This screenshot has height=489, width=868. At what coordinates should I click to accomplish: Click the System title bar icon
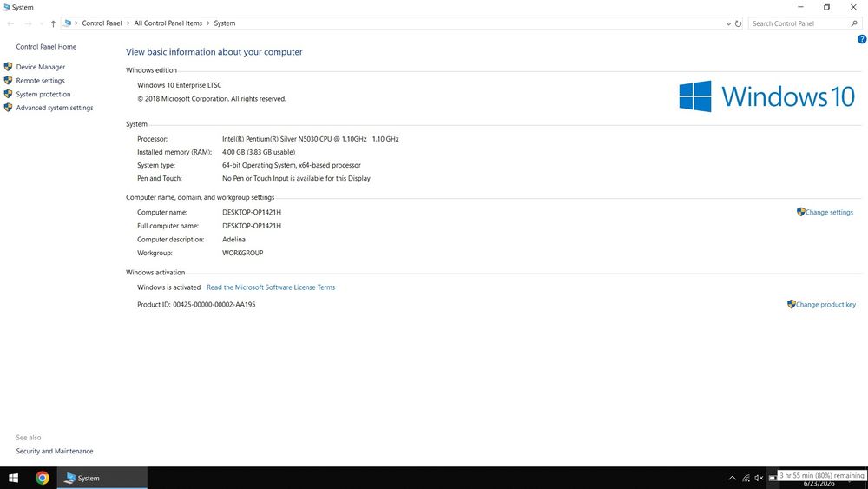[x=6, y=7]
